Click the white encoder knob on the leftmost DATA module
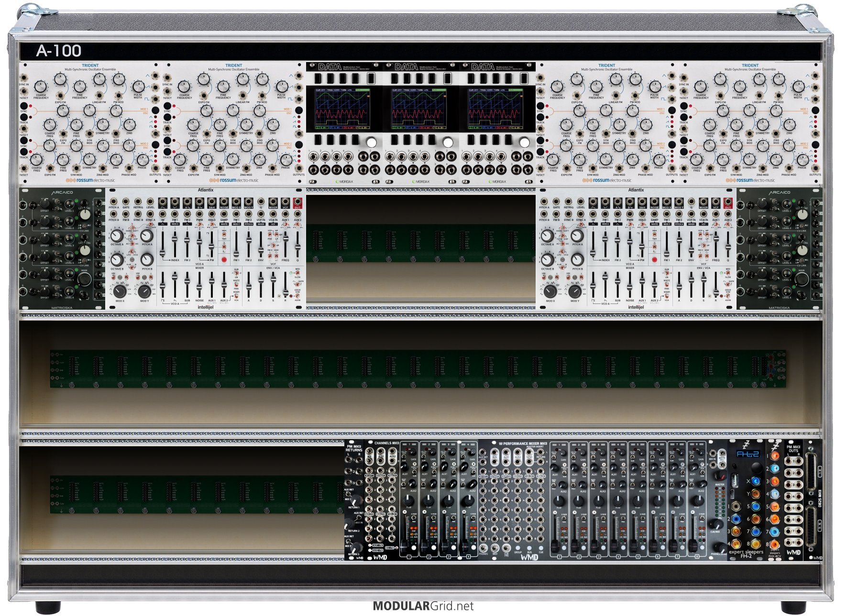Image resolution: width=847 pixels, height=616 pixels. 371,142
